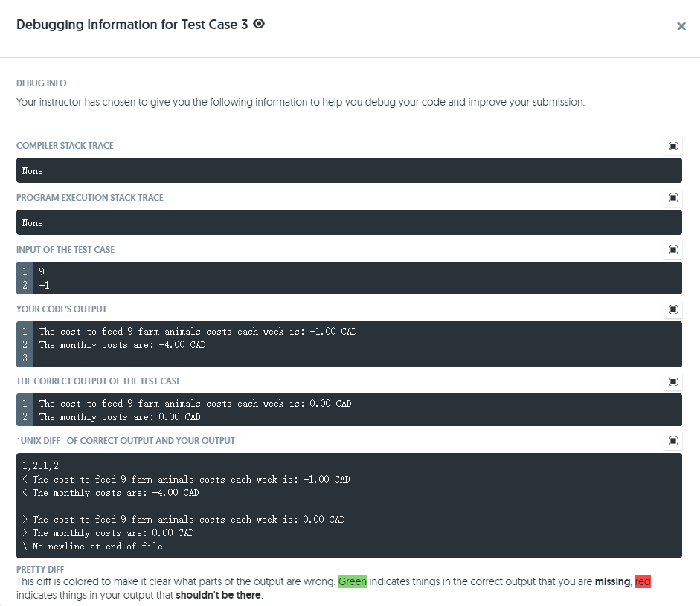This screenshot has width=700, height=606.
Task: Click the None text under Compiler Stack Trace
Action: [x=32, y=171]
